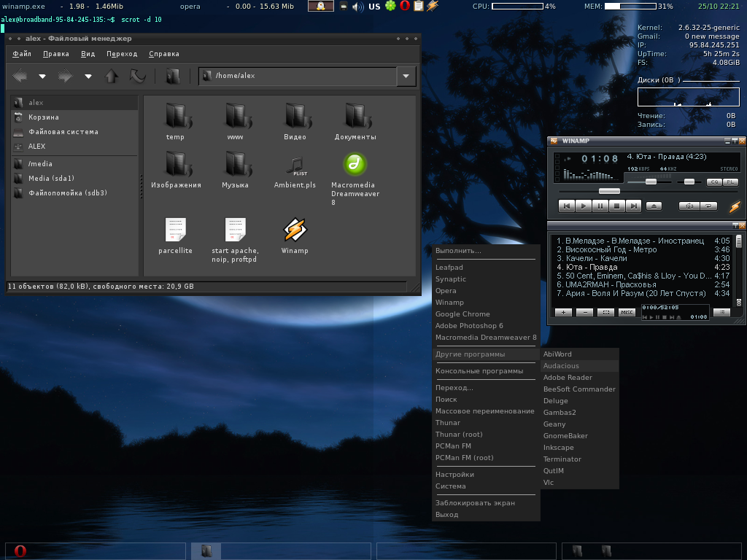
Task: Select Корзина in the side pane
Action: [74, 117]
